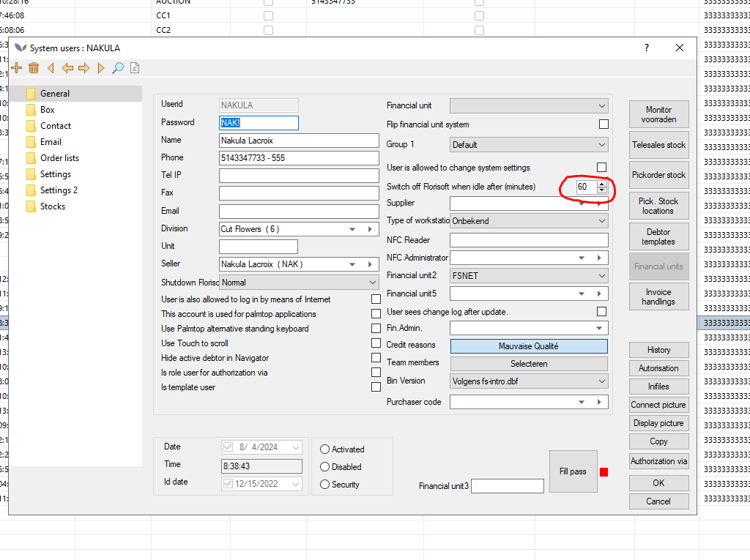The image size is (750, 560).
Task: Tick 'Is template user' checkbox
Action: 376,387
